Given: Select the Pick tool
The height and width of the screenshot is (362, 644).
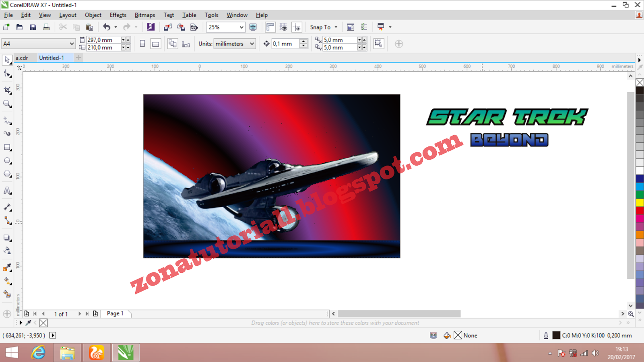Looking at the screenshot, I should click(x=7, y=60).
